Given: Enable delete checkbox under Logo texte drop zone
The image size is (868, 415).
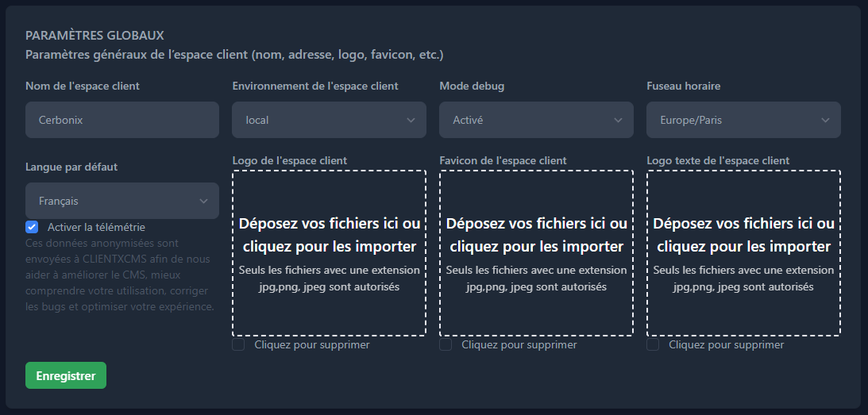Looking at the screenshot, I should point(653,345).
